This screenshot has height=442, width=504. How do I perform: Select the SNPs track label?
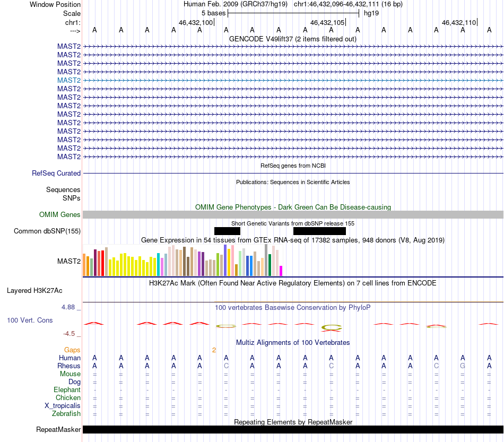[72, 198]
